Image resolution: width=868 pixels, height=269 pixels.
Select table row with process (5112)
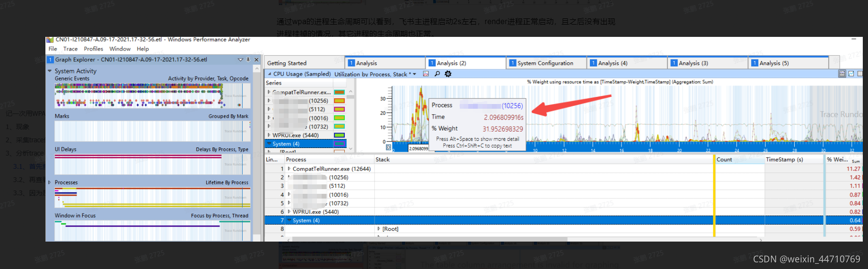(563, 186)
